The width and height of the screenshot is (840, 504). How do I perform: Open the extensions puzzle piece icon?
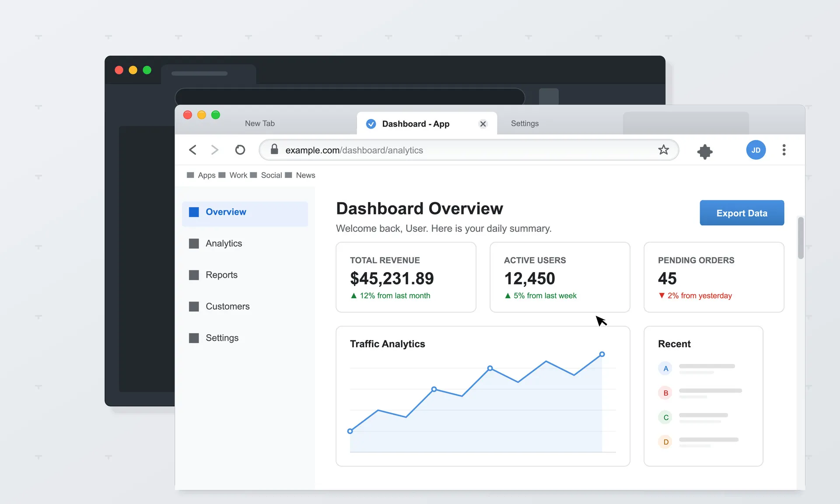[x=705, y=151]
